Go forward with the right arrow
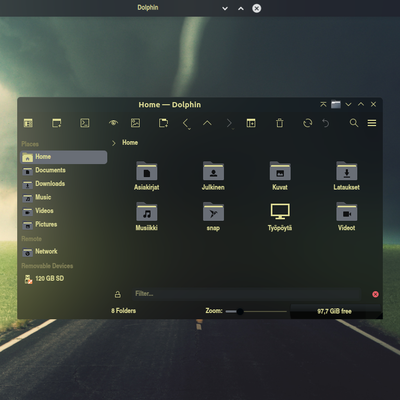The height and width of the screenshot is (400, 400). [x=229, y=123]
